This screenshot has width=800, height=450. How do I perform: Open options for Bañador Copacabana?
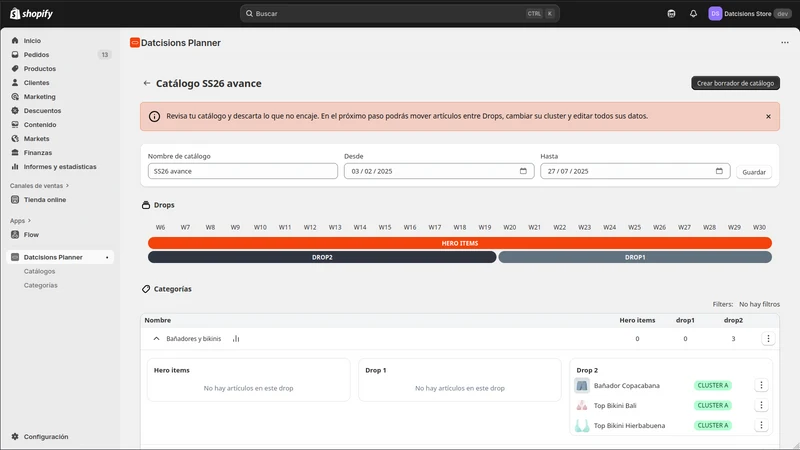[x=761, y=385]
